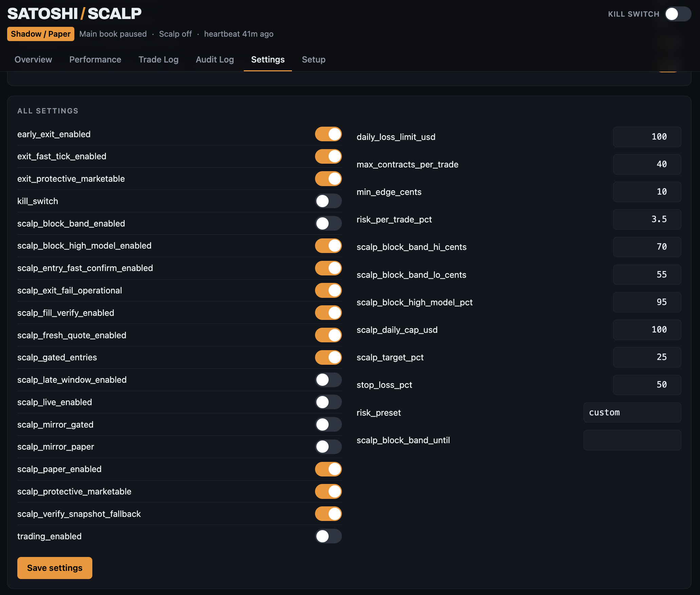Screen dimensions: 700x595
Task: Edit the scalp_daily_cap_usd value
Action: point(647,330)
